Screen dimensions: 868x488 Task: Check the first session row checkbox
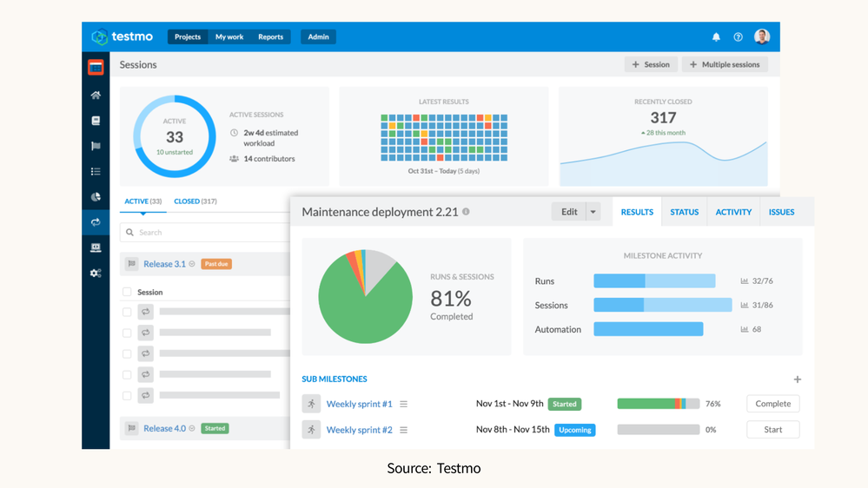point(127,312)
